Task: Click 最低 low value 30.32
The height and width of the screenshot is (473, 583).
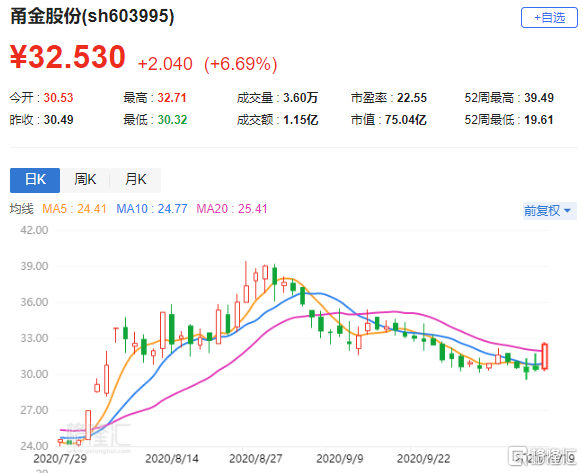Action: click(172, 120)
